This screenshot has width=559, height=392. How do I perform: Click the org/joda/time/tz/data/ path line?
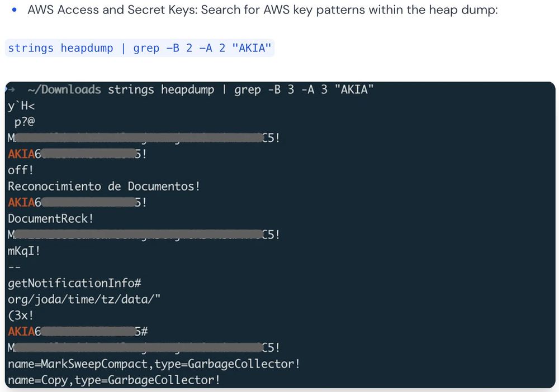84,299
